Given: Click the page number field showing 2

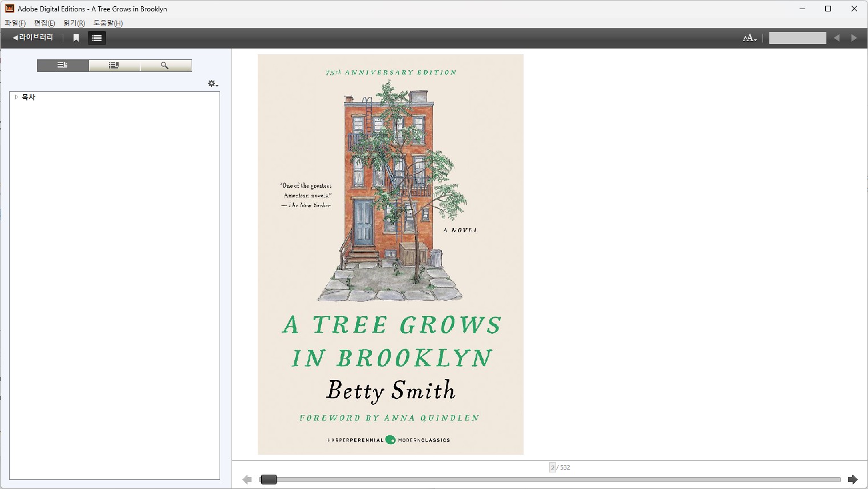Looking at the screenshot, I should click(553, 467).
